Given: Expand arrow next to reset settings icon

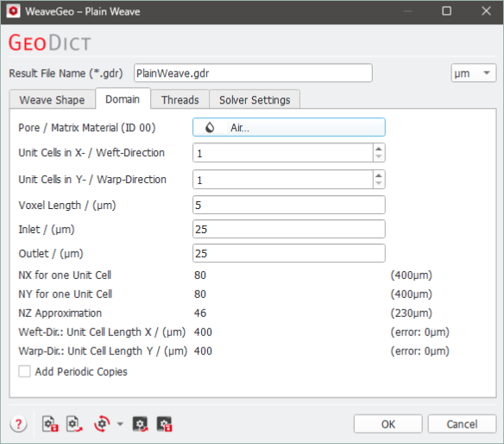Looking at the screenshot, I should pos(120,424).
